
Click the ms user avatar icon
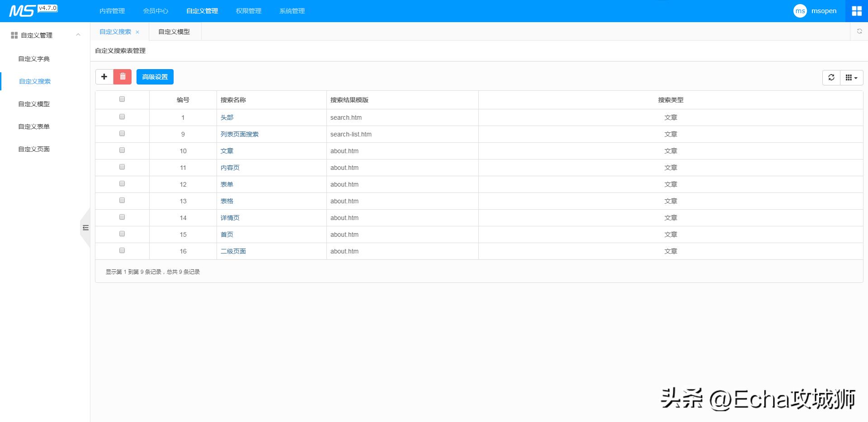800,11
